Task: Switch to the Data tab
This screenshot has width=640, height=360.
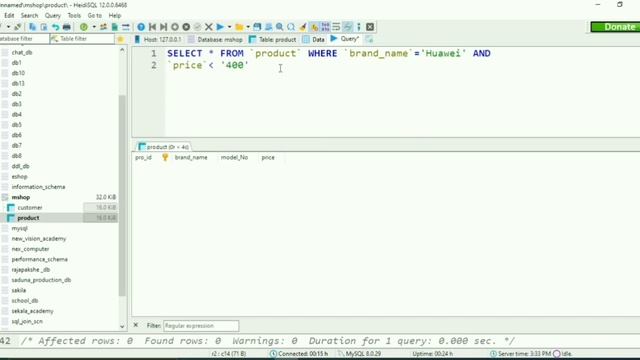Action: tap(313, 40)
